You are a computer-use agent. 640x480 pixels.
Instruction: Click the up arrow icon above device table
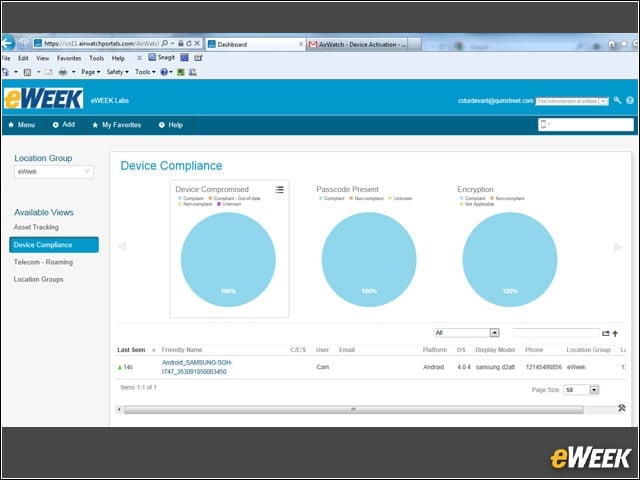pyautogui.click(x=615, y=333)
